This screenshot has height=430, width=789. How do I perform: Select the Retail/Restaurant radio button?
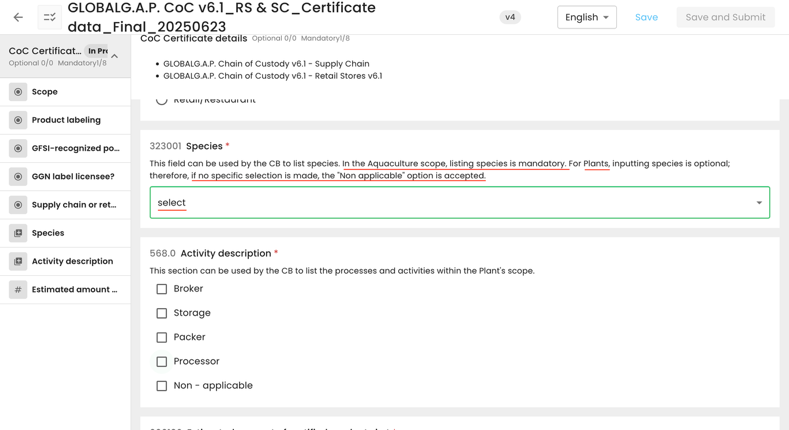pos(162,100)
